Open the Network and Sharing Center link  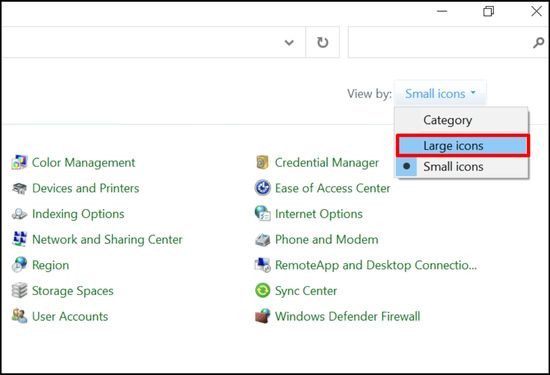(107, 240)
